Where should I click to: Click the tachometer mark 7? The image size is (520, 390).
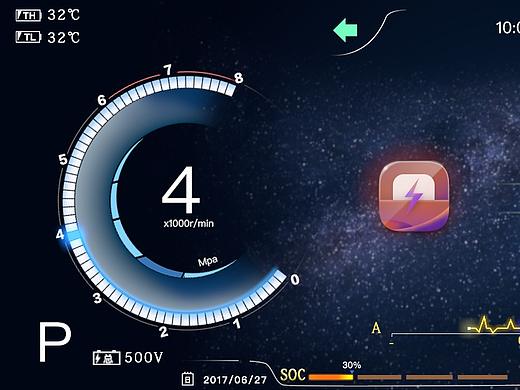(x=168, y=70)
